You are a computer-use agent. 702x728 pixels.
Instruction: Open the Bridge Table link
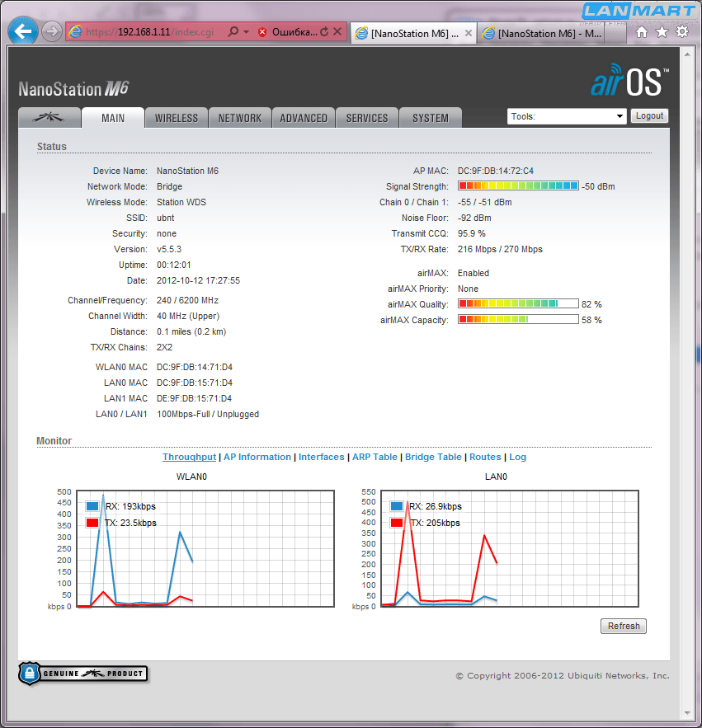tap(433, 457)
